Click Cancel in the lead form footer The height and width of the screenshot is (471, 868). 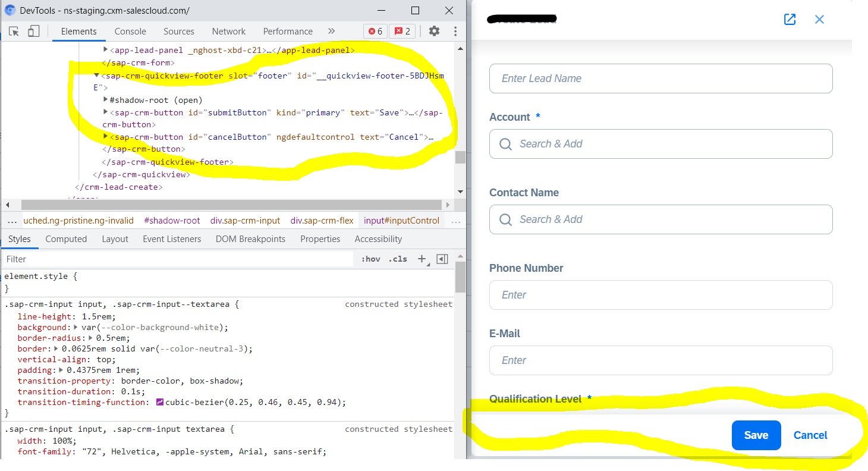(810, 435)
